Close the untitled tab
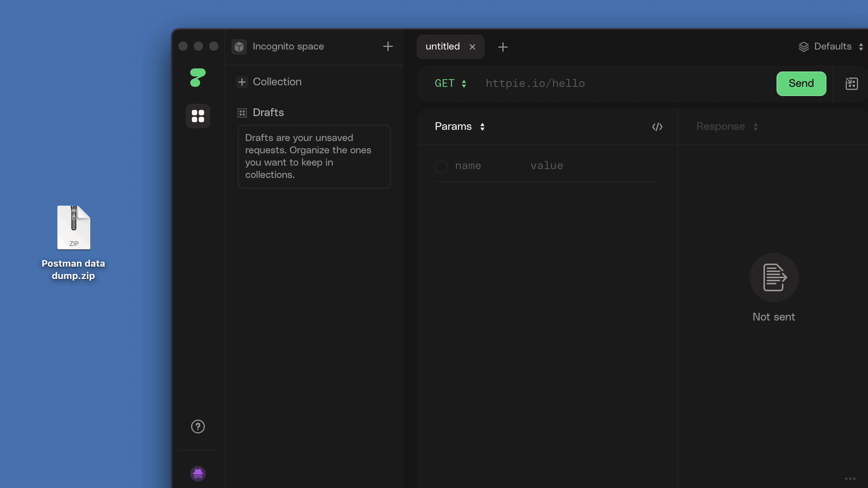Image resolution: width=868 pixels, height=488 pixels. (472, 47)
